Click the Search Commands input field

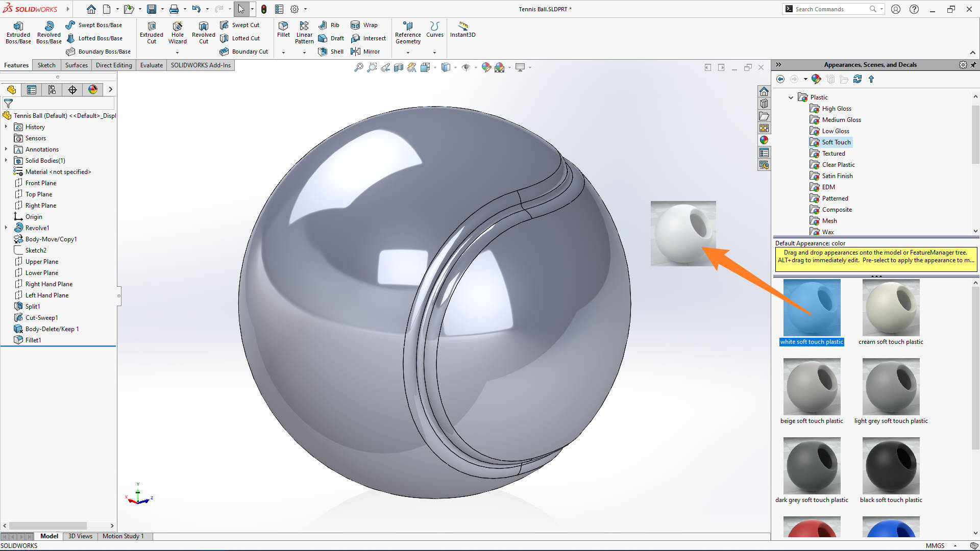pos(827,9)
